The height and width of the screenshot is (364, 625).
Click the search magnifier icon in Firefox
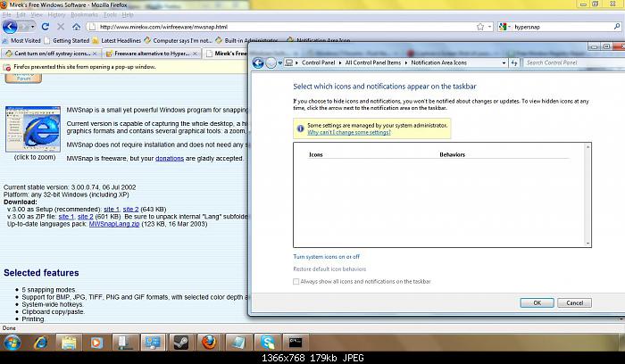pos(617,27)
